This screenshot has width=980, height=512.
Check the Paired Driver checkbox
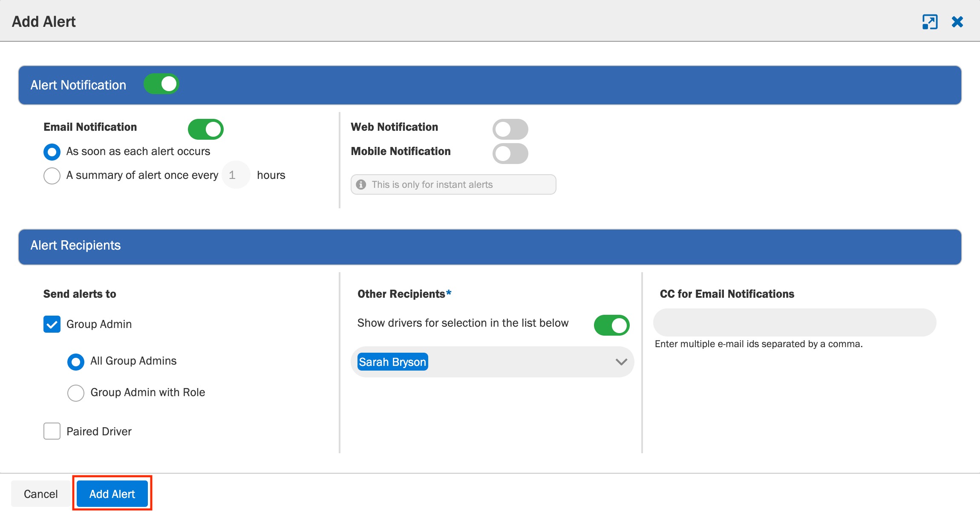[x=52, y=431]
